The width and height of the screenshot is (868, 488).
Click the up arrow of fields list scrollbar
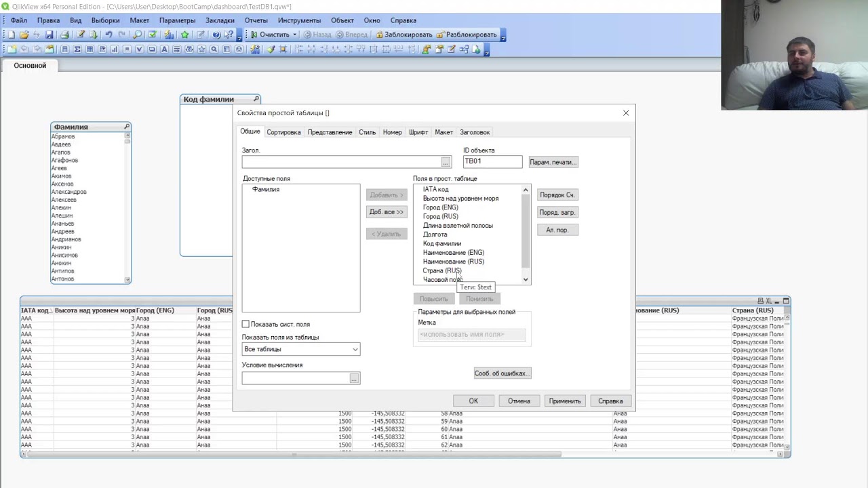click(526, 190)
